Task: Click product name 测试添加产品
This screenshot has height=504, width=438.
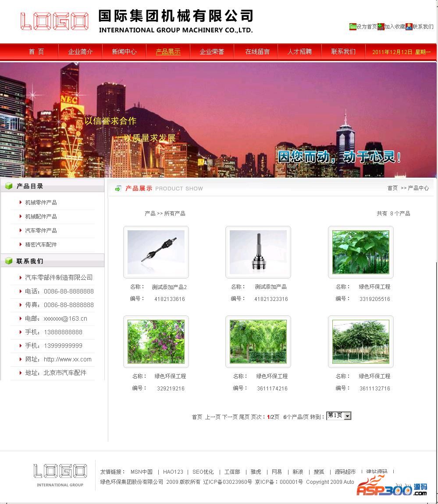Action: tap(271, 287)
